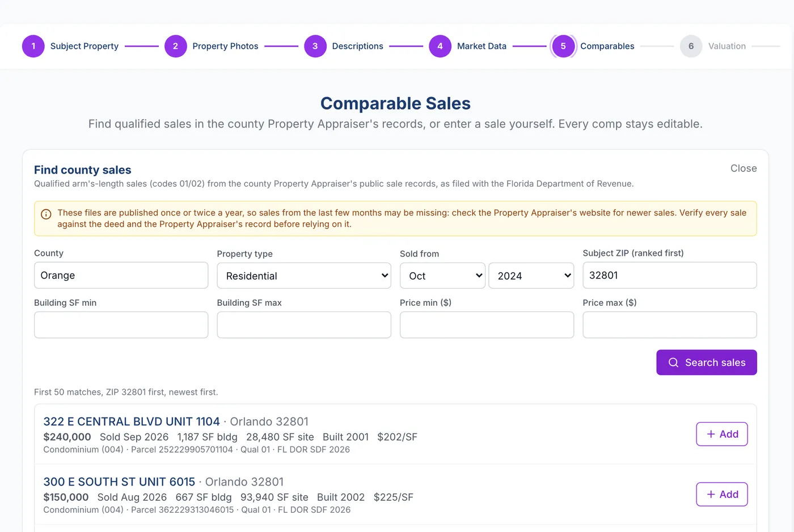Click the step 4 circle for Market Data
794x532 pixels.
coord(440,46)
